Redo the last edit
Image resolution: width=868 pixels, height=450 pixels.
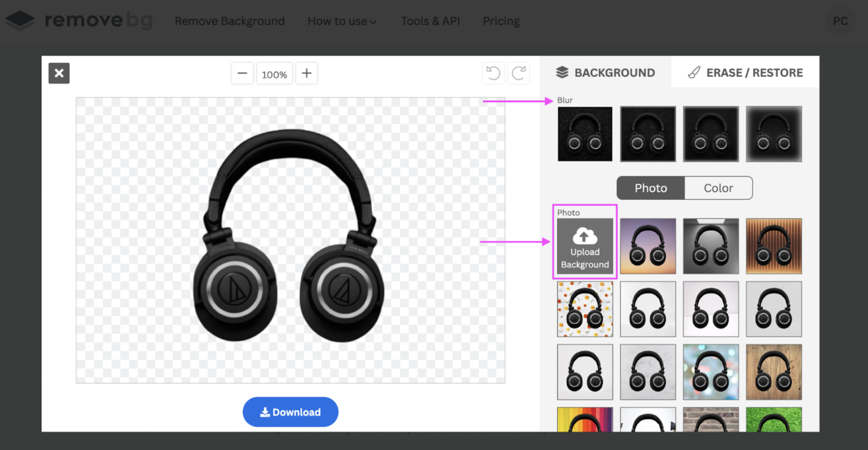pyautogui.click(x=518, y=73)
